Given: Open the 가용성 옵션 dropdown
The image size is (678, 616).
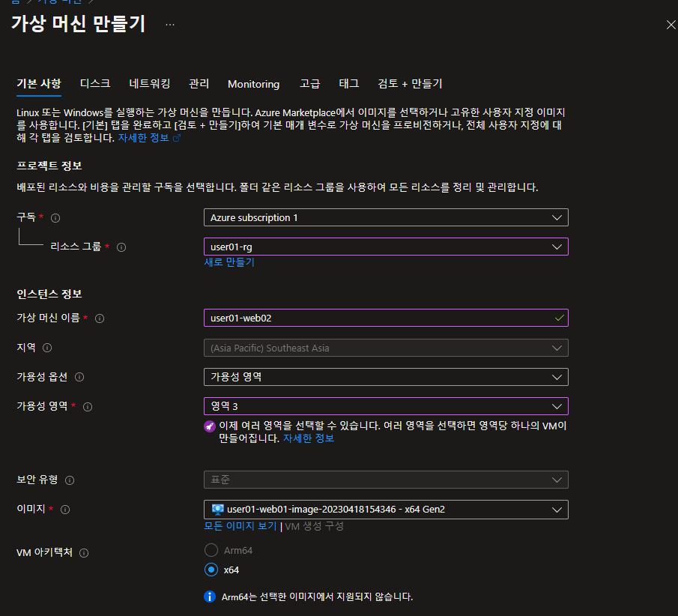Looking at the screenshot, I should click(x=386, y=377).
